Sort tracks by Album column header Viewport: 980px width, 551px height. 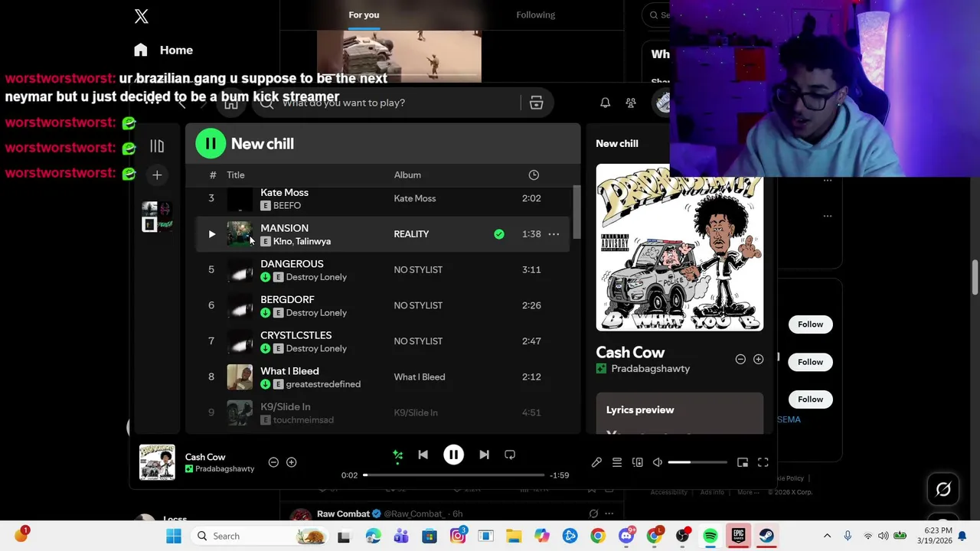[407, 175]
